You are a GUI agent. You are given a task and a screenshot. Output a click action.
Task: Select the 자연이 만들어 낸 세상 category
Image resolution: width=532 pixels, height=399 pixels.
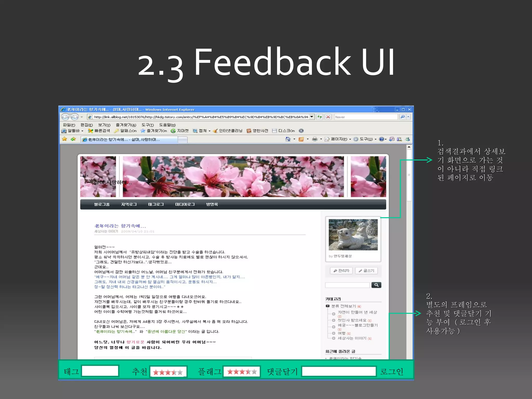coord(357,312)
